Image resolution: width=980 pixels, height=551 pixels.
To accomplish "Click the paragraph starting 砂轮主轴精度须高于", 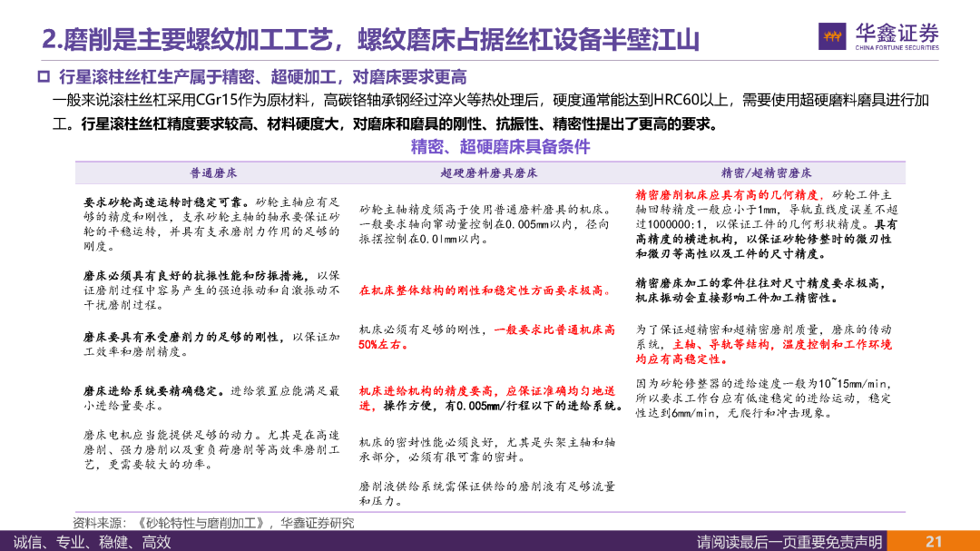I will 485,224.
